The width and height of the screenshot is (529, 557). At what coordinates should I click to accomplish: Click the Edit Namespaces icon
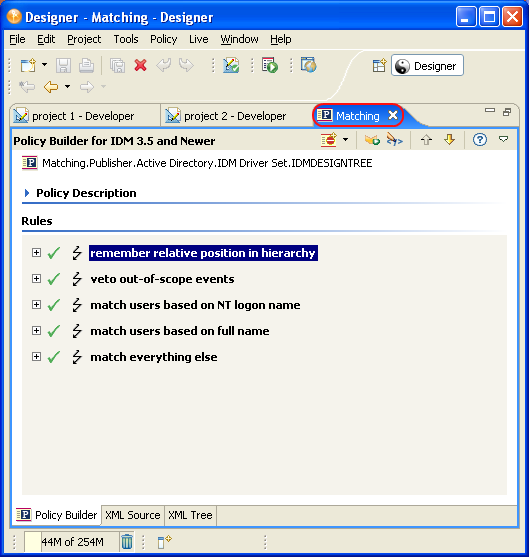[x=395, y=140]
